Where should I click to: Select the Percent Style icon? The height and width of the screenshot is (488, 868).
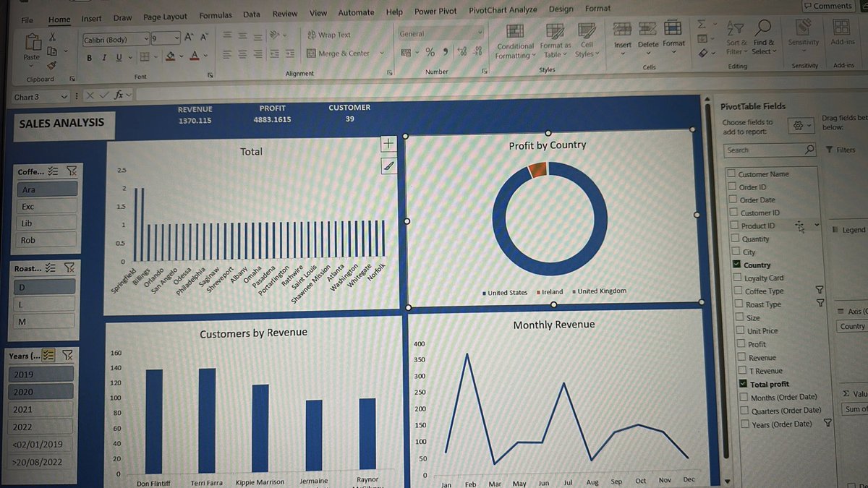tap(431, 53)
